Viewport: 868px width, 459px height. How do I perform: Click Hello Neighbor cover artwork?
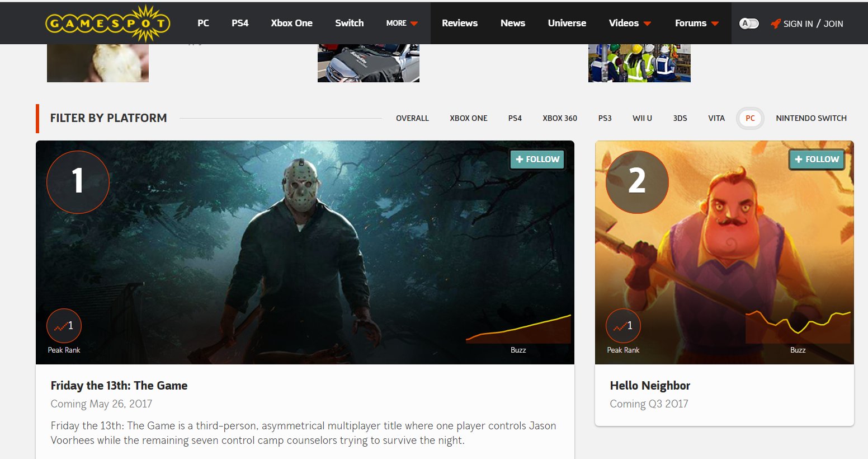pos(724,252)
